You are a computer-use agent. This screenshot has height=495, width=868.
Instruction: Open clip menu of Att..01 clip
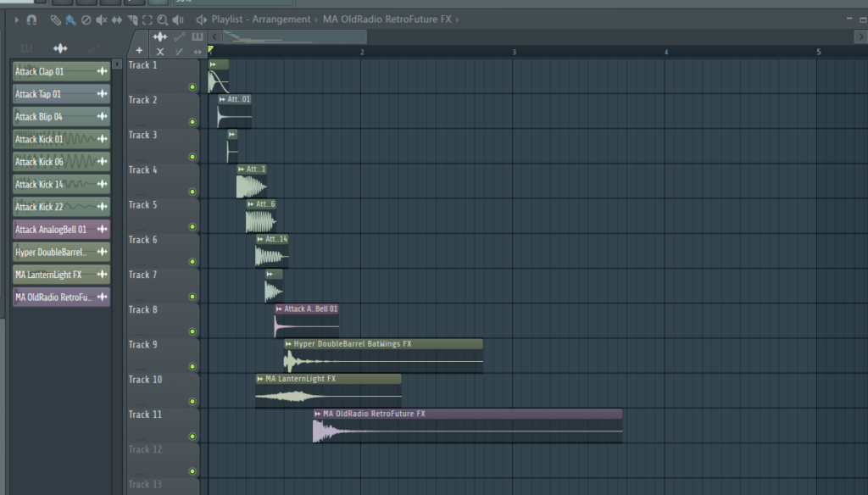pyautogui.click(x=223, y=100)
